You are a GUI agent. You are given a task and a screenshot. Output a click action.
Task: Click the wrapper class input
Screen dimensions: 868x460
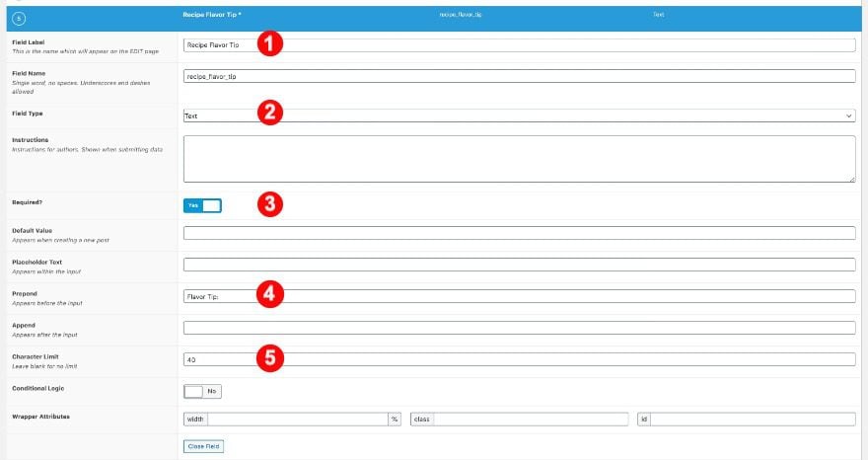531,419
